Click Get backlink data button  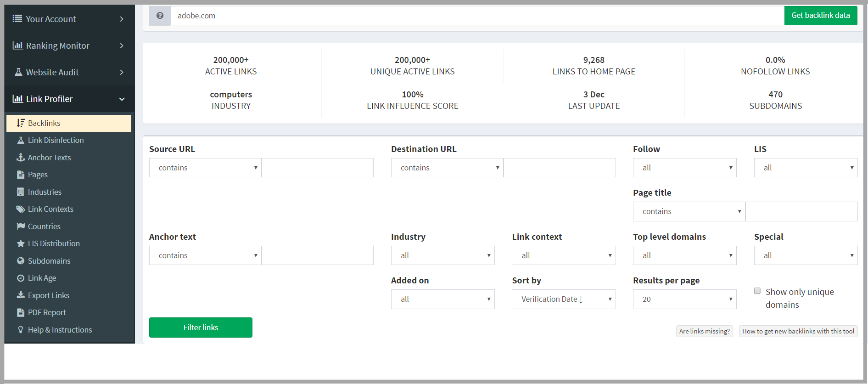coord(821,16)
